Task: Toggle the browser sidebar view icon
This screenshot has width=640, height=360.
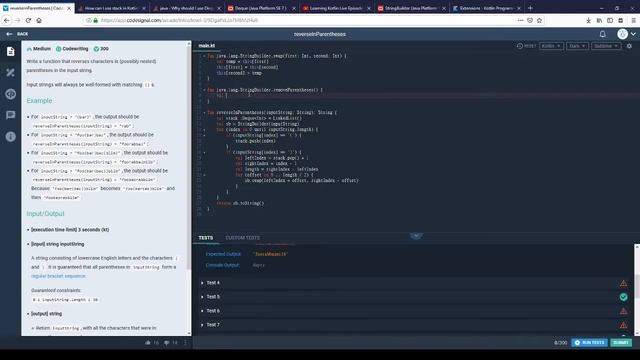Action: pyautogui.click(x=610, y=20)
